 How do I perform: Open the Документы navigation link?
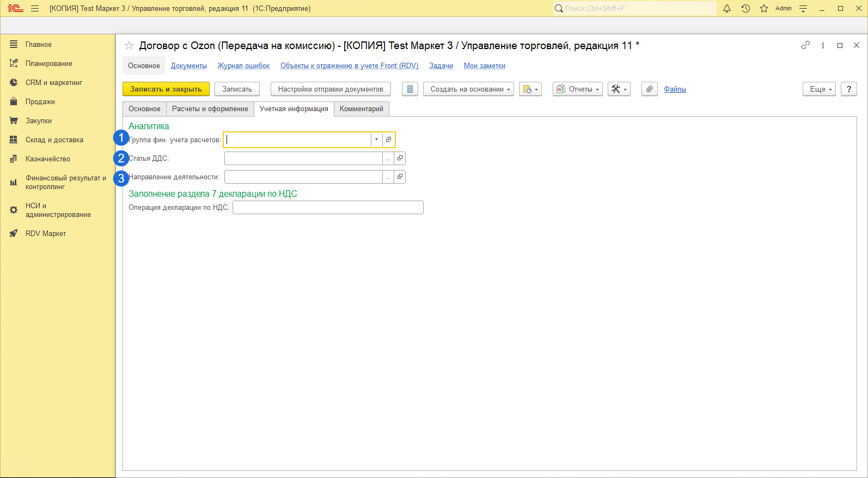[x=189, y=66]
